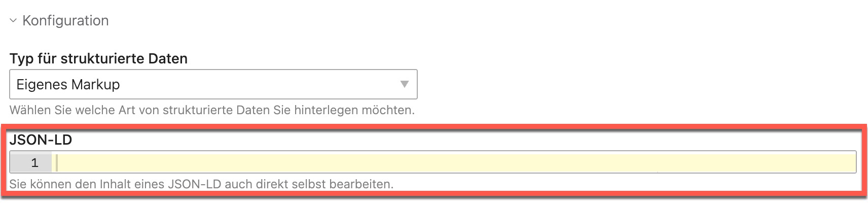Click the Konfiguration section heading text

click(65, 21)
